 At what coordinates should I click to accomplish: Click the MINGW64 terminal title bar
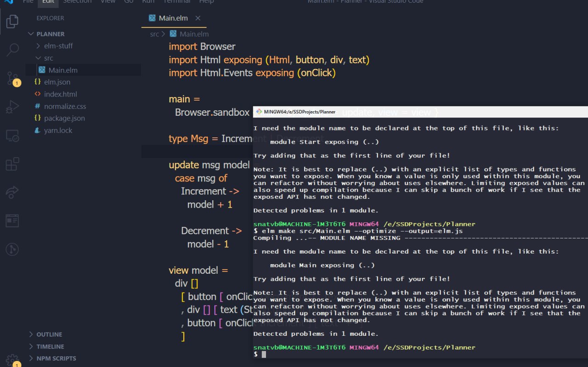pyautogui.click(x=420, y=112)
